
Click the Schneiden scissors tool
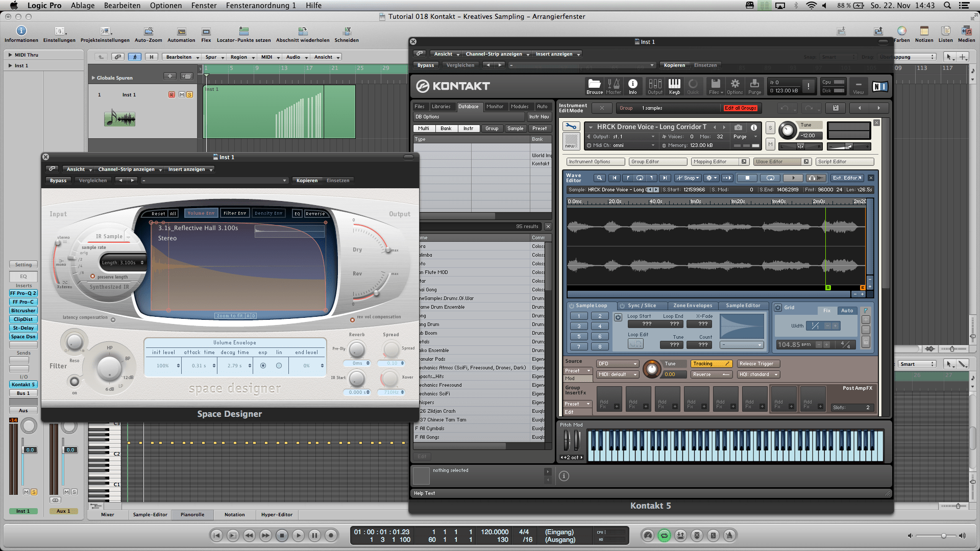pyautogui.click(x=347, y=32)
